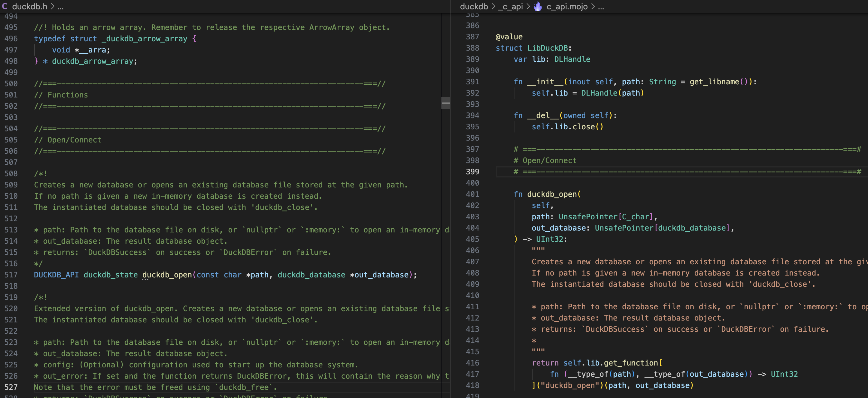Click line number 517 in left gutter

[x=11, y=275]
